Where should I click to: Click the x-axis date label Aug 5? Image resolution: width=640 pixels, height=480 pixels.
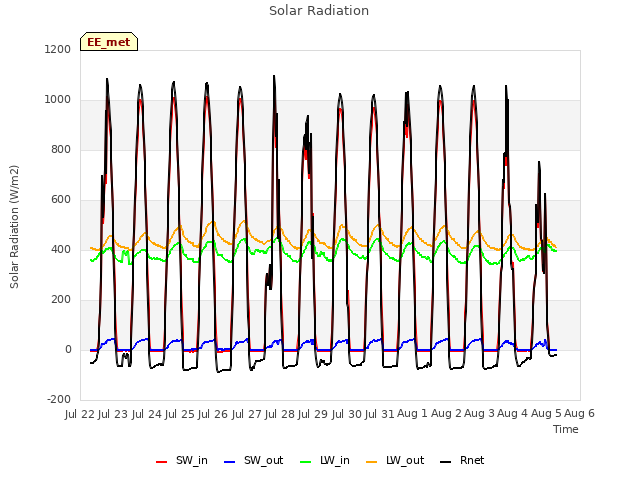[x=546, y=414]
